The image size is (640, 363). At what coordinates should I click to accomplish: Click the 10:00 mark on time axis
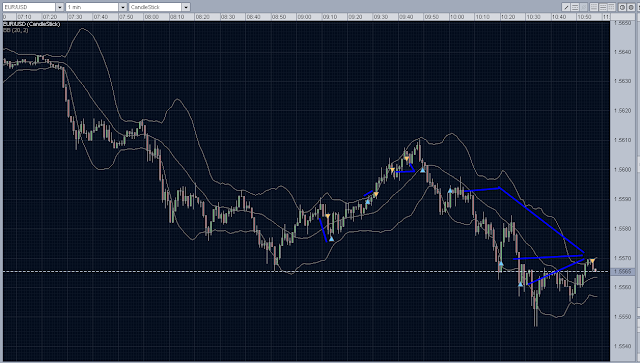click(457, 17)
